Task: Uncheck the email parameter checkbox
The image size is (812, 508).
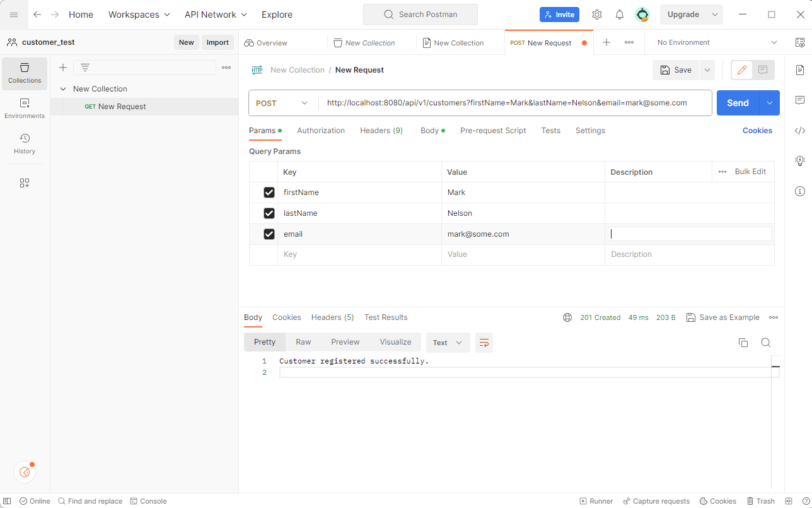Action: click(269, 234)
